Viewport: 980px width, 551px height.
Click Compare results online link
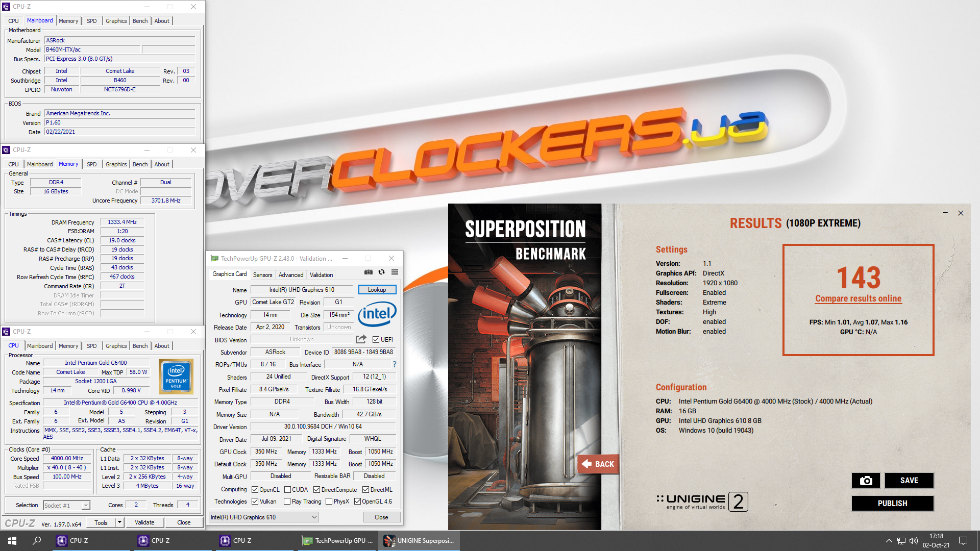(x=858, y=298)
